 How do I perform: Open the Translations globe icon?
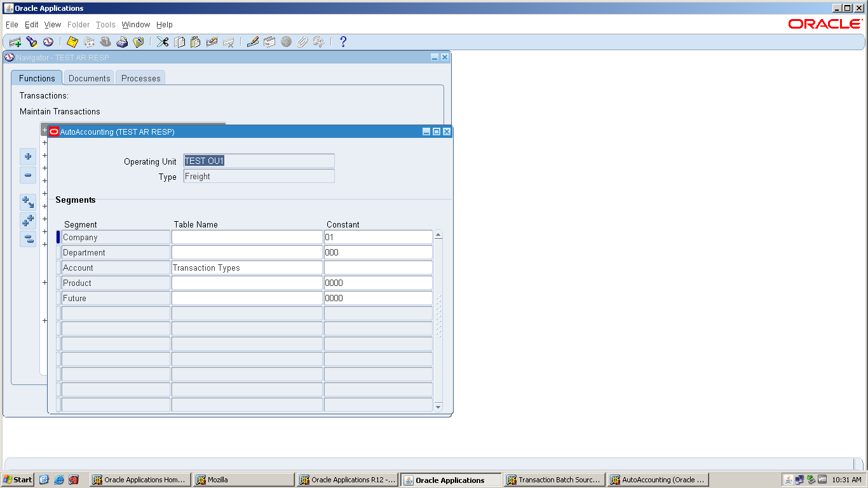(285, 42)
